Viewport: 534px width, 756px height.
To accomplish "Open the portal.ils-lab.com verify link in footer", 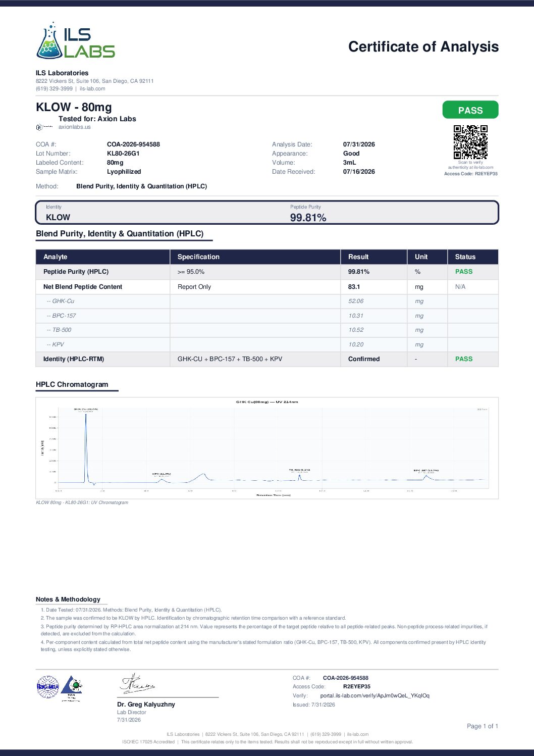I will (375, 696).
